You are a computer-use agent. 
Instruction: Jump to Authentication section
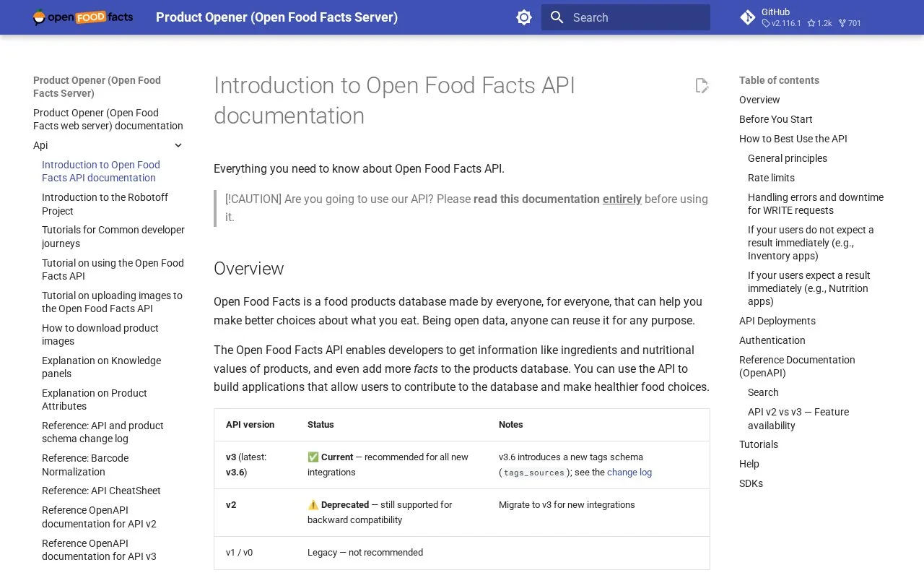[x=772, y=340]
